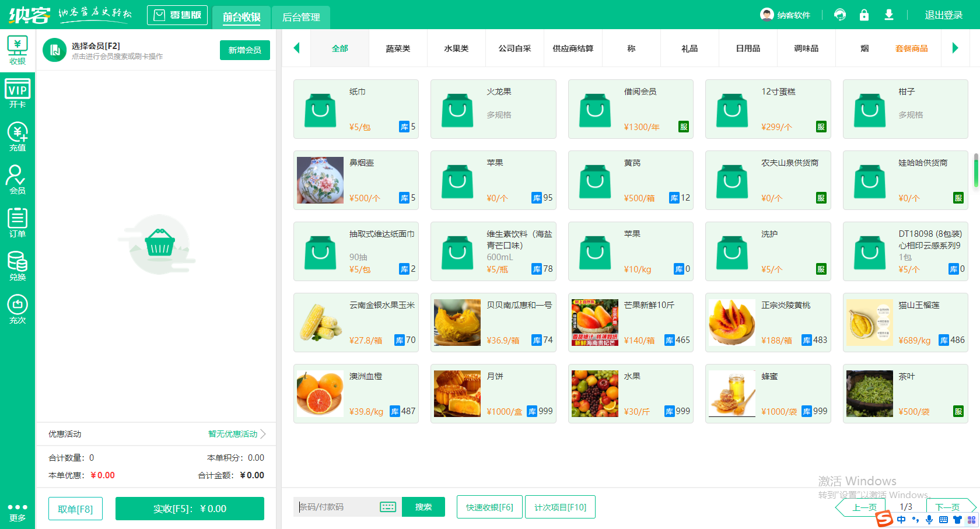Select the 供应商结算 category tab
Image resolution: width=980 pixels, height=529 pixels.
tap(573, 48)
